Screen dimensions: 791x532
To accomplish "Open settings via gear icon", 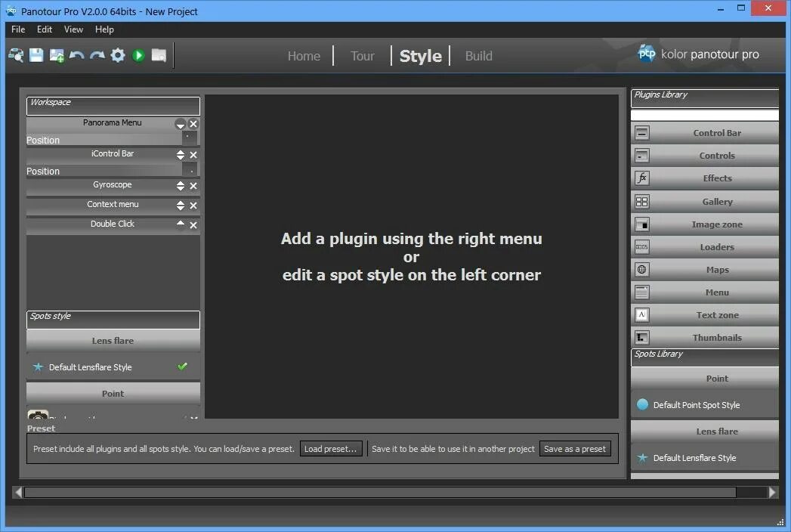I will coord(118,55).
